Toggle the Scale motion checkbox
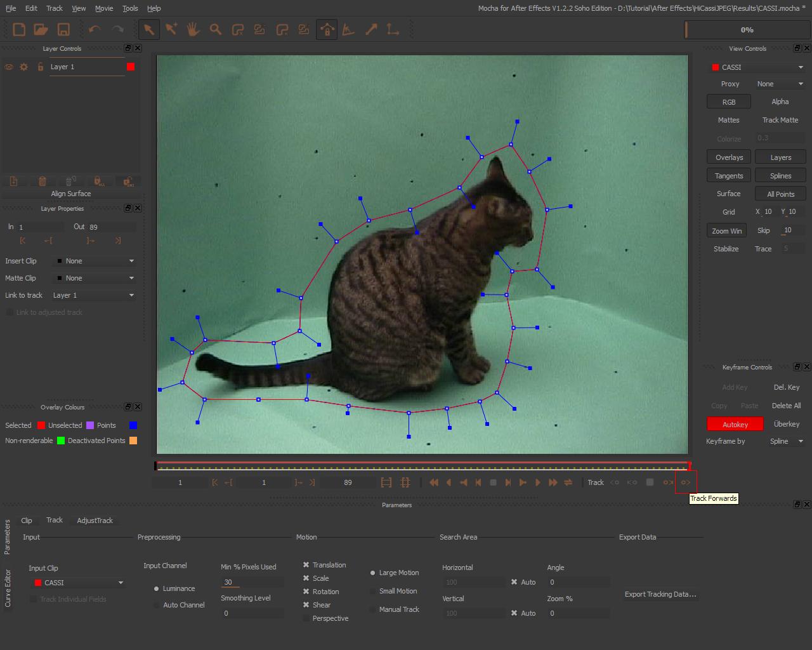812x650 pixels. (306, 578)
